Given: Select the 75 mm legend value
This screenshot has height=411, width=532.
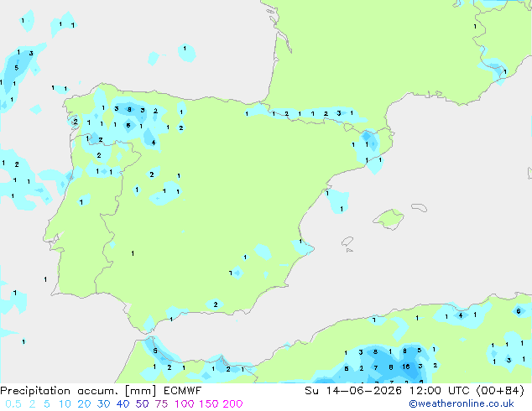Looking at the screenshot, I should [161, 404].
